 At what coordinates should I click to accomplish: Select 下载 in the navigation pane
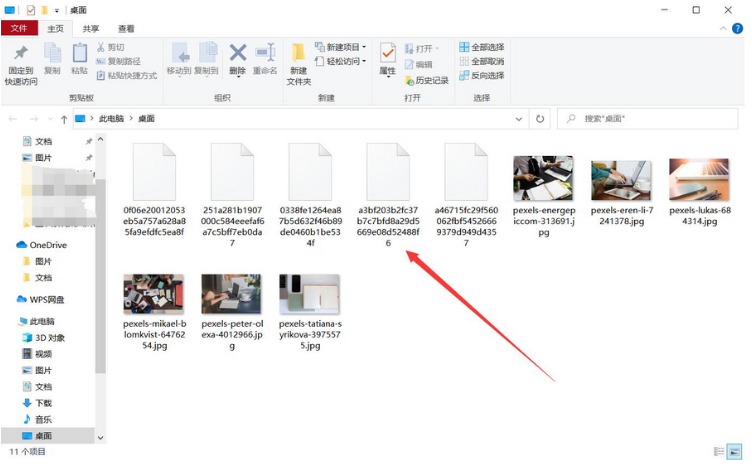pos(37,403)
